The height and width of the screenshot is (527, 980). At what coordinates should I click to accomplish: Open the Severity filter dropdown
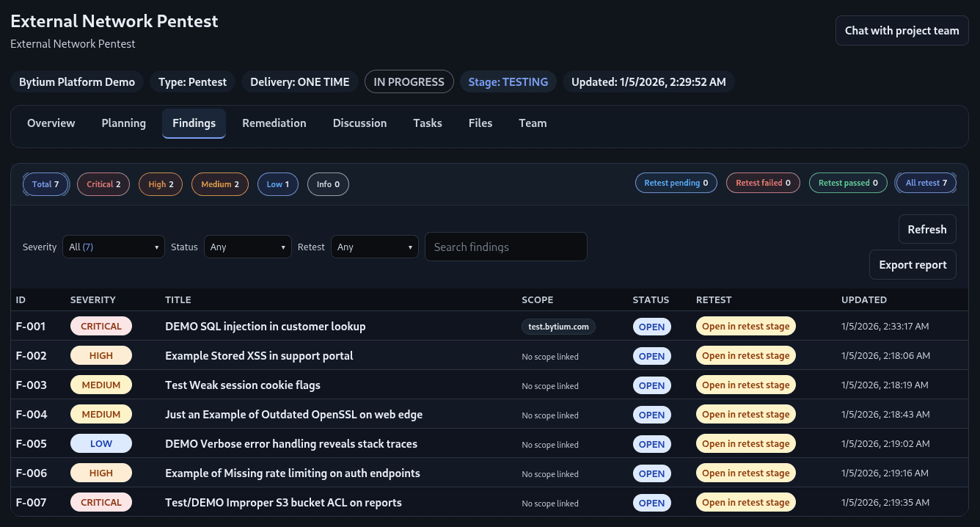tap(113, 247)
